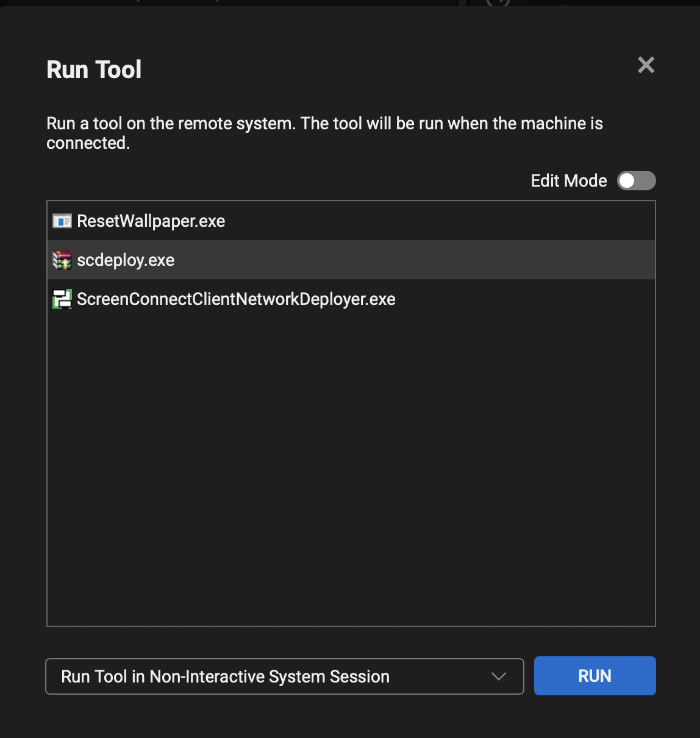Close the Run Tool dialog
Screen dimensions: 700x738
(x=646, y=65)
